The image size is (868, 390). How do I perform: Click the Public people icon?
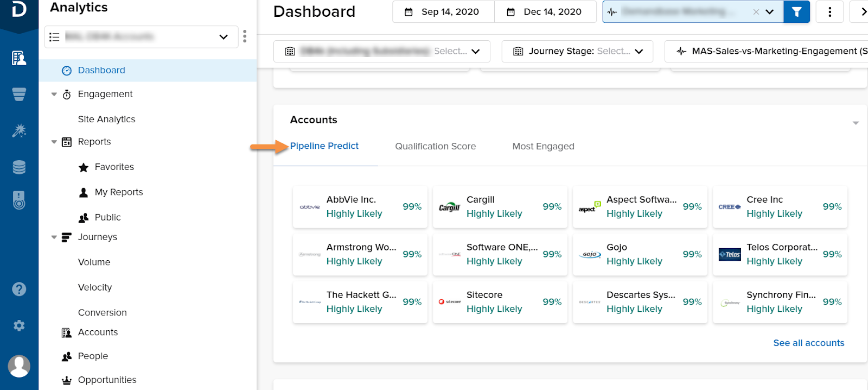tap(84, 218)
